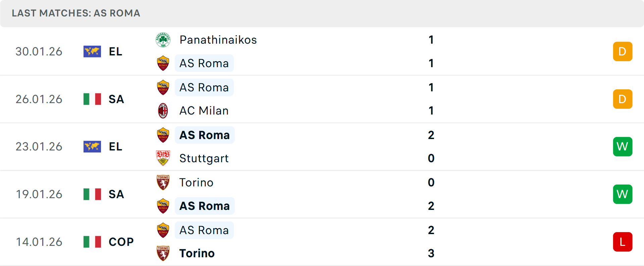The image size is (644, 266).
Task: Click the date 14.01.26 entry
Action: 39,242
